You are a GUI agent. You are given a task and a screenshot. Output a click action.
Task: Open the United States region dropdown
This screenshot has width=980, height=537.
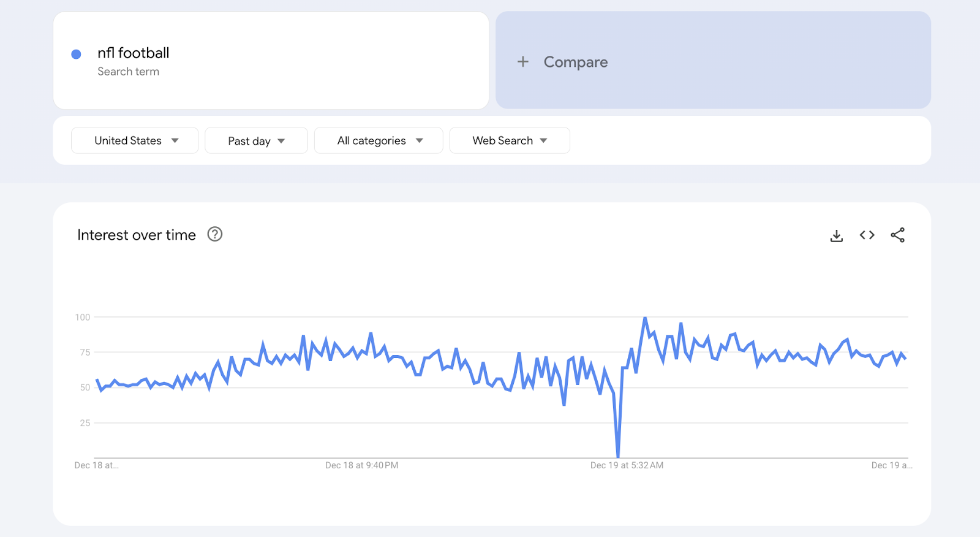(x=135, y=140)
